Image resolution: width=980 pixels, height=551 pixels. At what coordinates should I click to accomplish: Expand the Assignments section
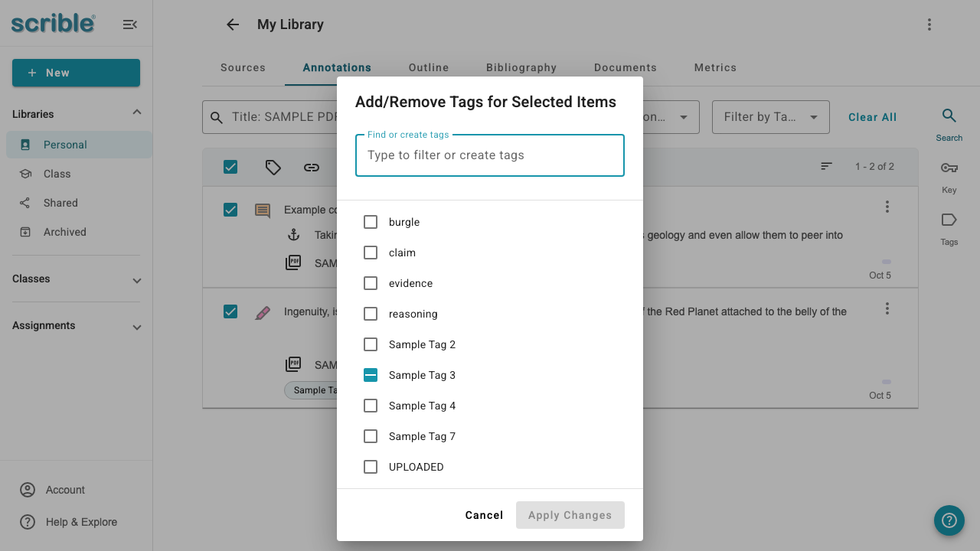(x=137, y=327)
